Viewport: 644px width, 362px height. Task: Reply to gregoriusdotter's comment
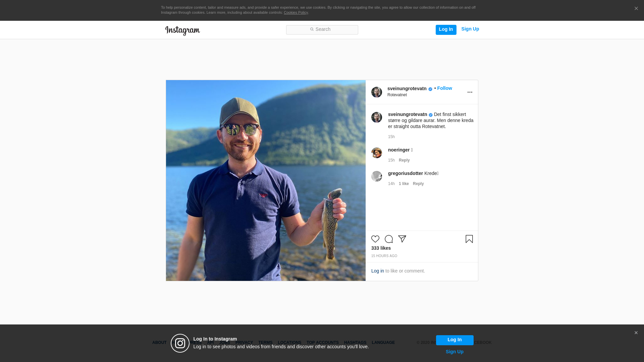click(418, 184)
